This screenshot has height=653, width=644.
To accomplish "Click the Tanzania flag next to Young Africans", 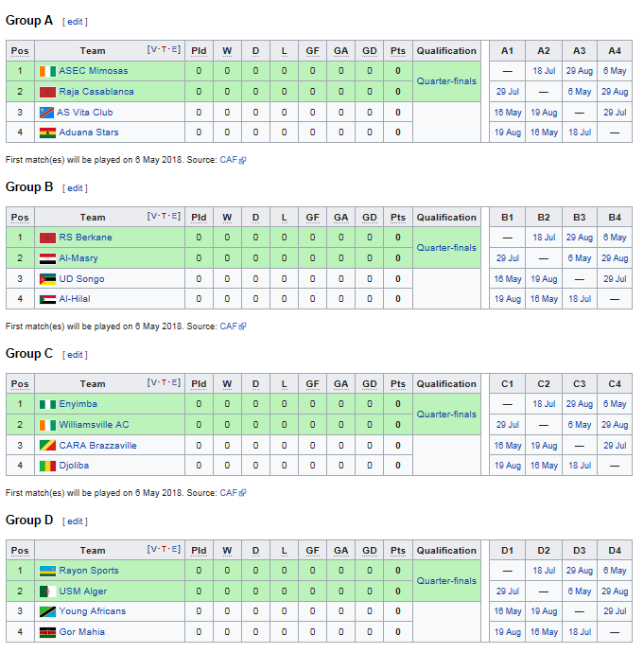I will tap(47, 611).
